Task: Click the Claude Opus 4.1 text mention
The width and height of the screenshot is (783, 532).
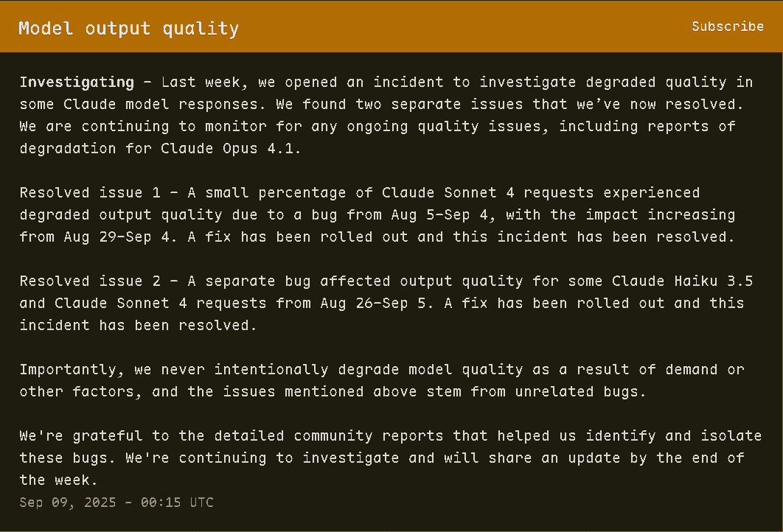Action: pos(227,149)
